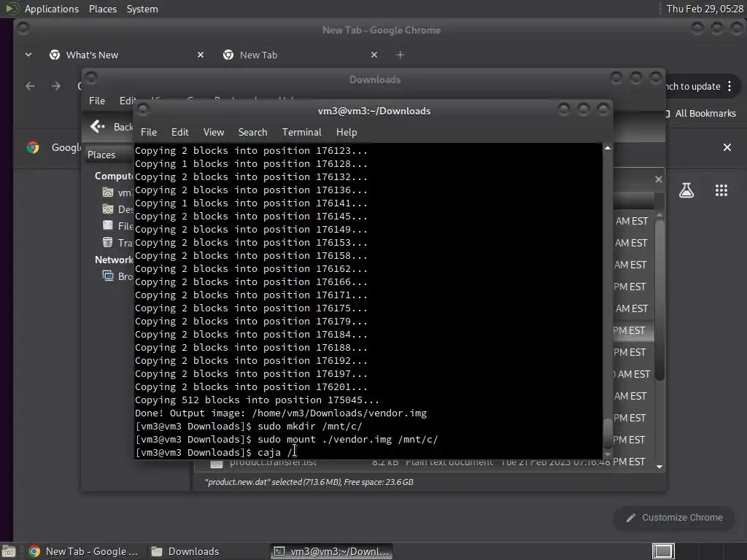
Task: Open the terminal Help menu
Action: [347, 133]
